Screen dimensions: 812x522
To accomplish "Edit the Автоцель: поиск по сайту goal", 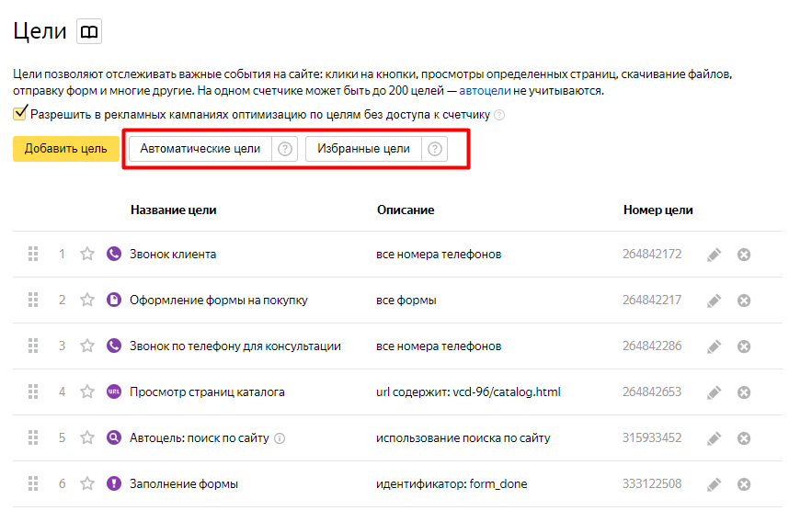I will (715, 438).
